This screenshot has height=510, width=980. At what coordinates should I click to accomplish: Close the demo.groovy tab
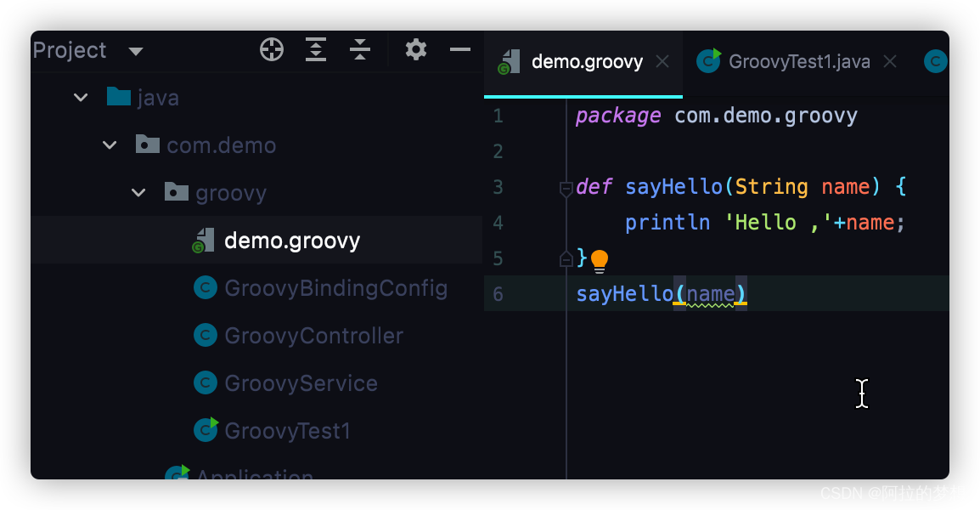point(662,61)
